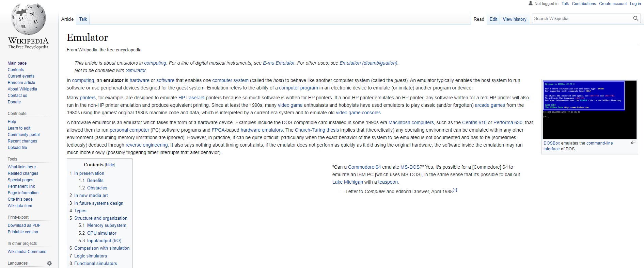Jump to Functional simulators in contents
Viewport: 644px width, 268px height.
(x=96, y=263)
